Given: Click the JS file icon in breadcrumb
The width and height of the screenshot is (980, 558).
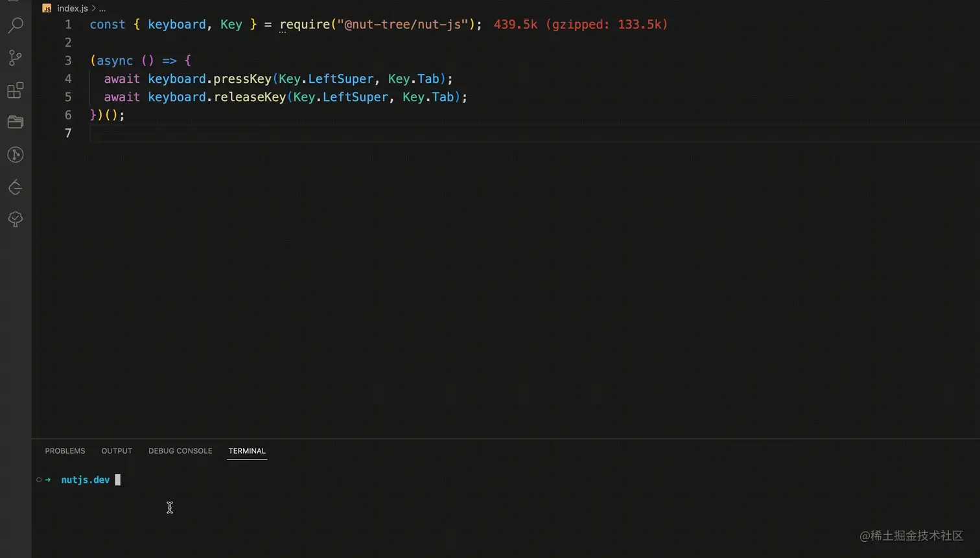Looking at the screenshot, I should (46, 8).
